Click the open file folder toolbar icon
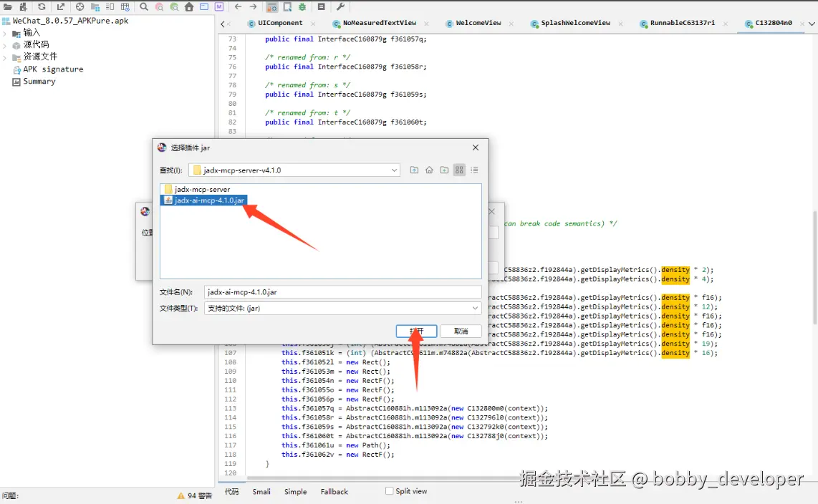This screenshot has width=818, height=504. point(8,6)
